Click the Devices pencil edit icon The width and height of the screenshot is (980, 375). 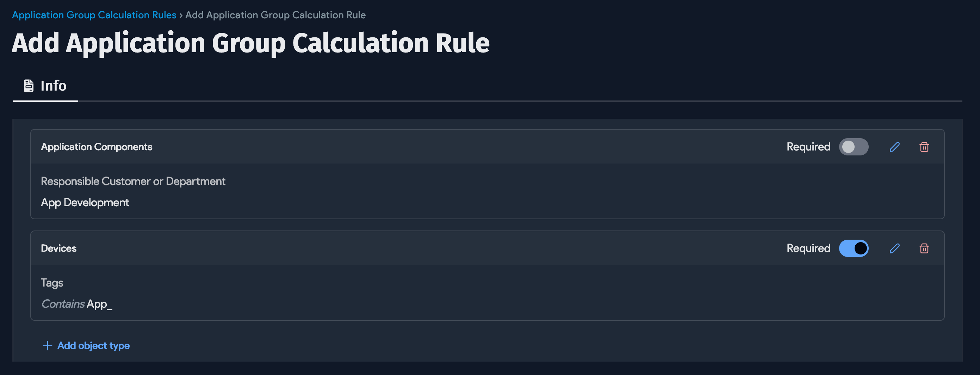(x=894, y=248)
